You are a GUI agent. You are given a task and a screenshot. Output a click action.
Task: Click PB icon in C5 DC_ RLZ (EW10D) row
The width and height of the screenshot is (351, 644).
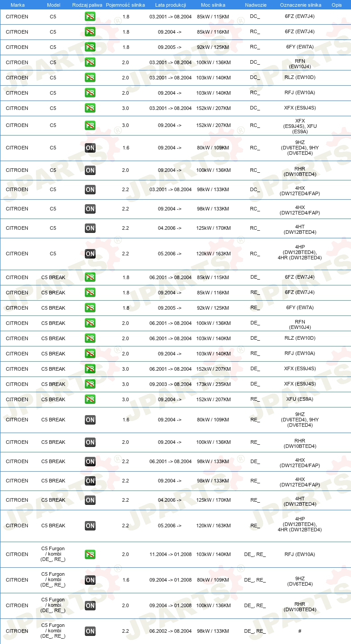pyautogui.click(x=90, y=78)
